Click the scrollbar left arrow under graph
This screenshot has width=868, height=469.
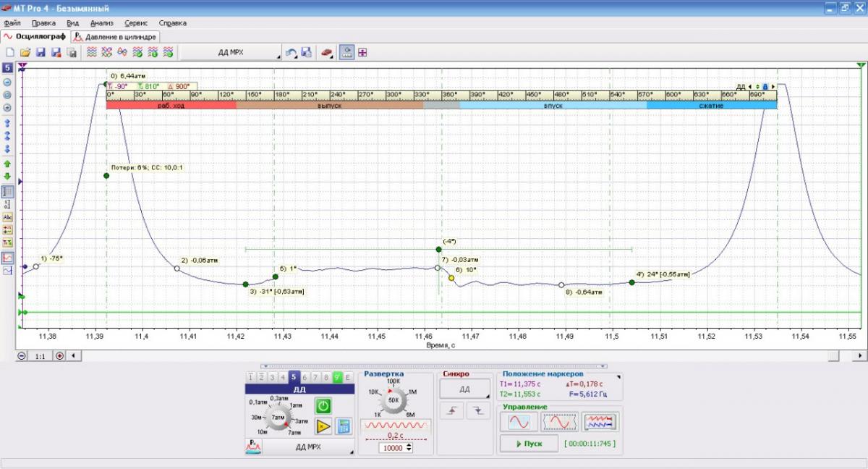tap(72, 355)
